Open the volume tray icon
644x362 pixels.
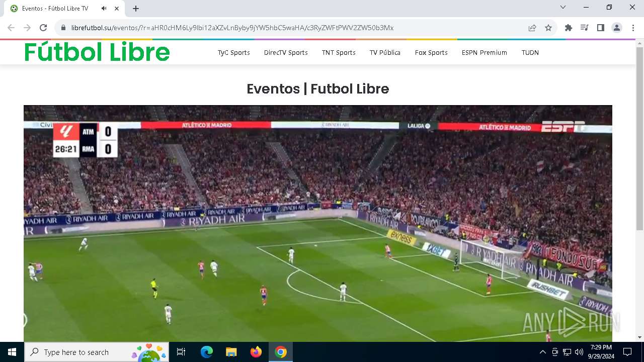coord(579,352)
